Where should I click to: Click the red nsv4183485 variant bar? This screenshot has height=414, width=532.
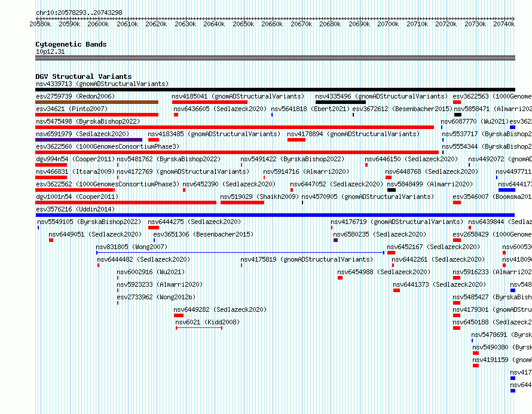[x=154, y=140]
